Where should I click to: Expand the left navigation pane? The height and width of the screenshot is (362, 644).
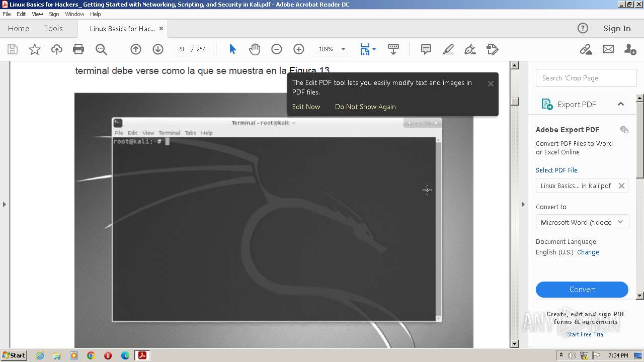(5, 204)
